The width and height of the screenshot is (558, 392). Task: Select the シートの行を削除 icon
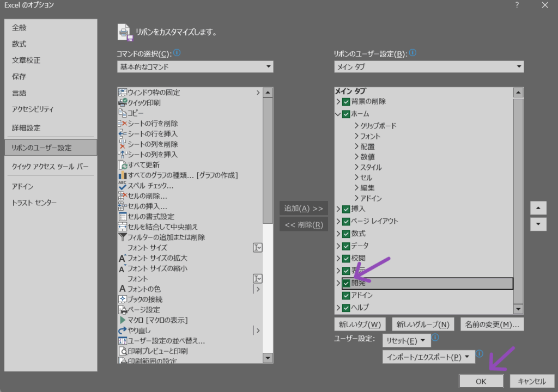[x=122, y=124]
